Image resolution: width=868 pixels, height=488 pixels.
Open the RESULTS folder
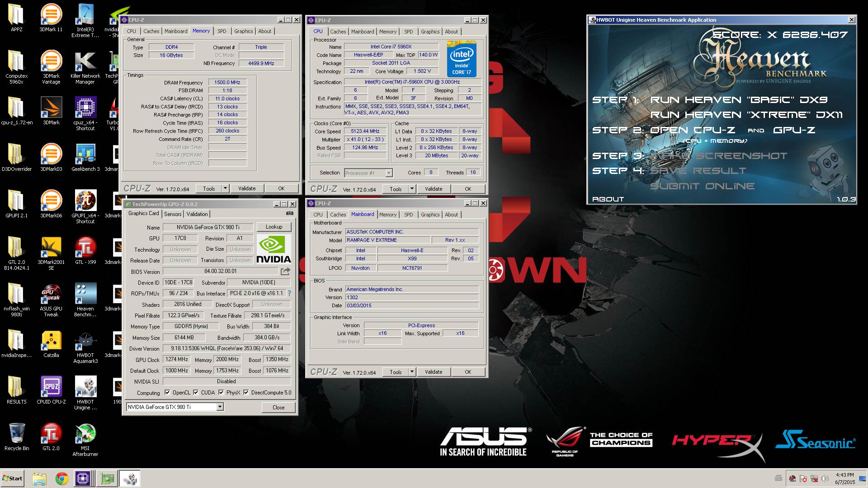tap(16, 389)
